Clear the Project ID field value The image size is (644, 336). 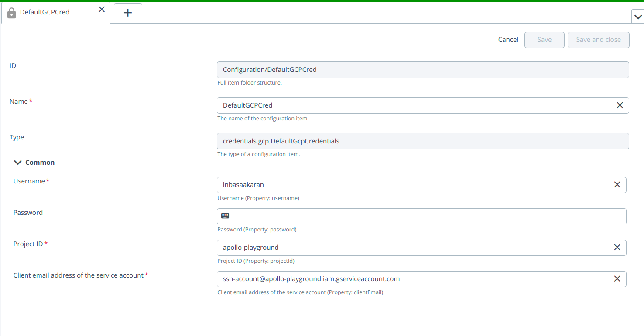(x=617, y=248)
